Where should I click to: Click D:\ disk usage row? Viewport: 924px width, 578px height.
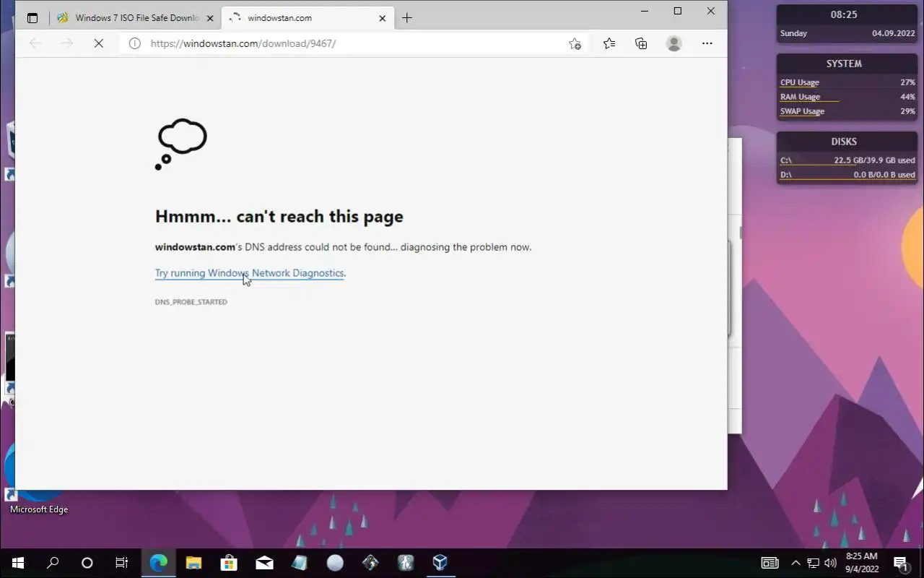847,176
